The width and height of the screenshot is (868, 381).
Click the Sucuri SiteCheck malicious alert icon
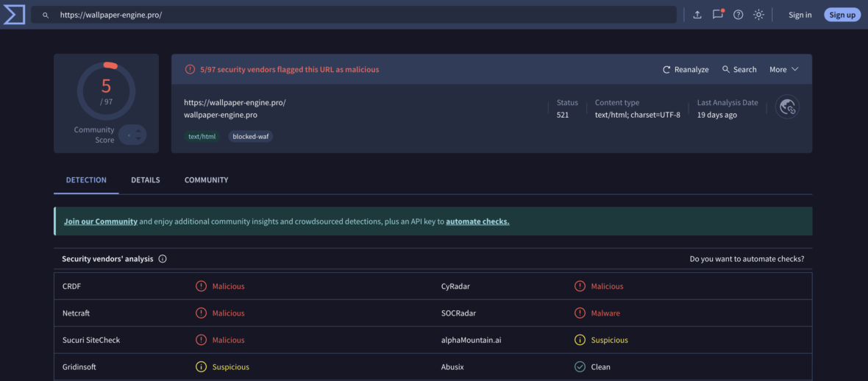[x=201, y=340]
